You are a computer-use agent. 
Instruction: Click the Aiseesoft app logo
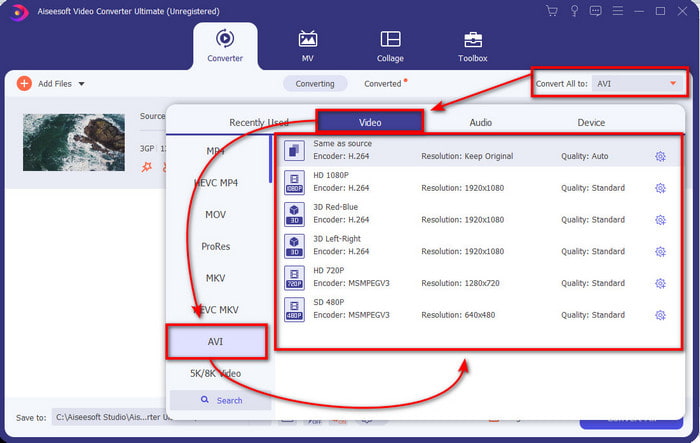coord(18,12)
